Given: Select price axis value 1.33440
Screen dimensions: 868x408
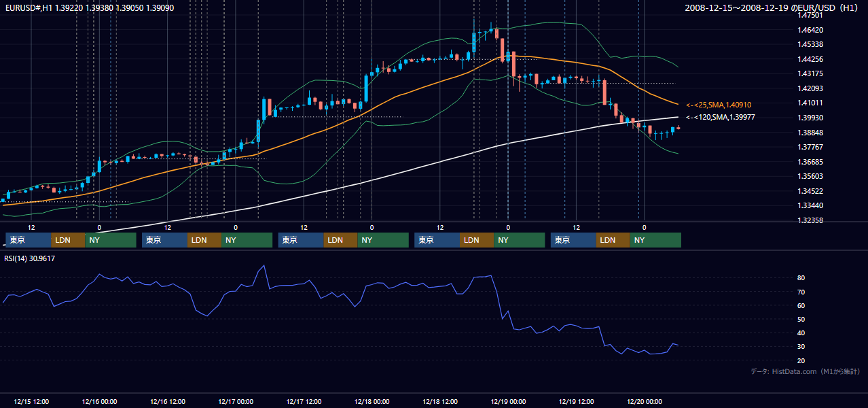Looking at the screenshot, I should (810, 205).
